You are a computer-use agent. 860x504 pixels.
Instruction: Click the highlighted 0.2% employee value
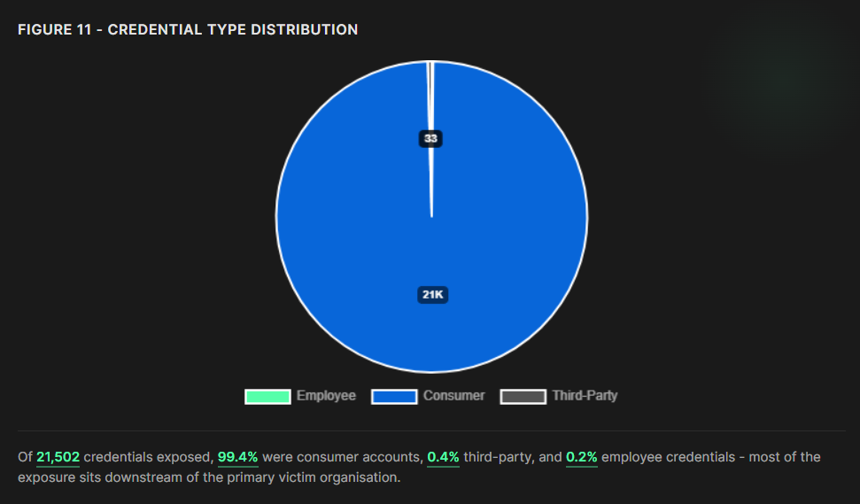(581, 457)
